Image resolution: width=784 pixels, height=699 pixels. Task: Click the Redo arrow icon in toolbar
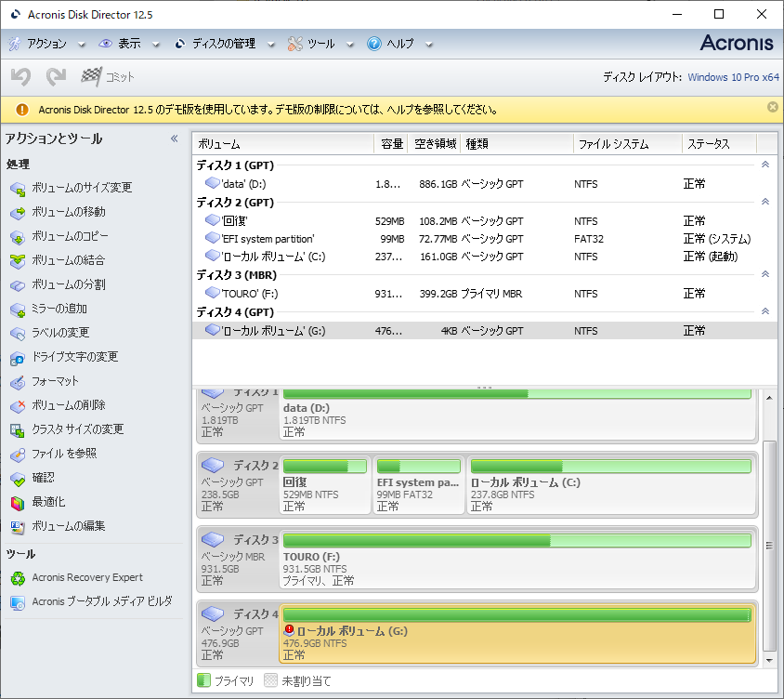click(x=56, y=76)
